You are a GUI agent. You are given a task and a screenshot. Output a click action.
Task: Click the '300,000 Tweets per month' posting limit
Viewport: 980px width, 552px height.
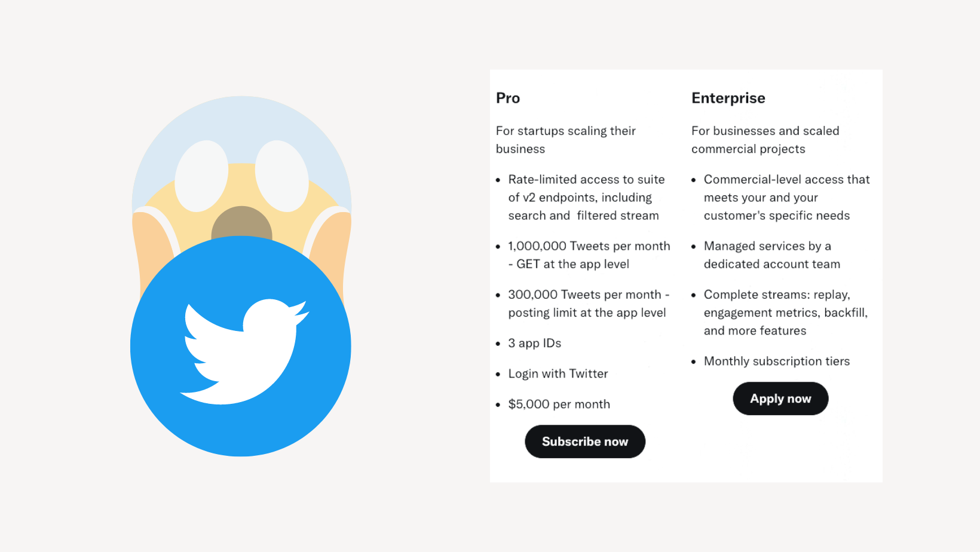pos(589,303)
